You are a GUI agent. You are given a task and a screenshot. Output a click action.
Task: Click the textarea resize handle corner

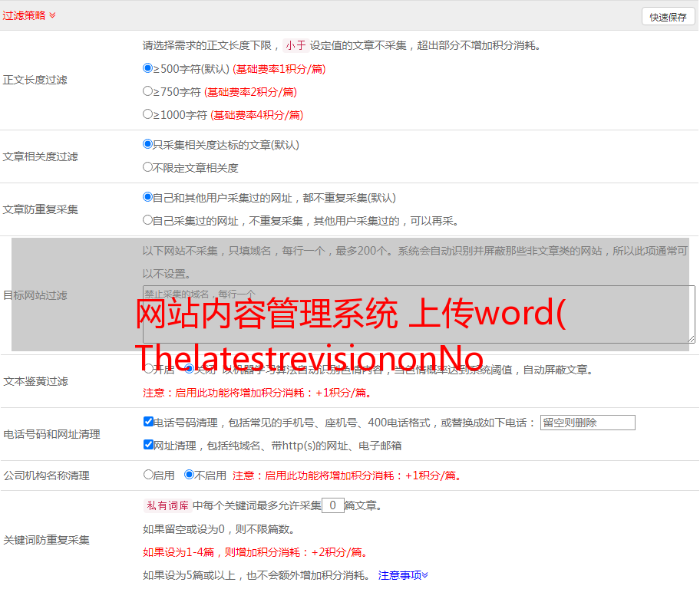coord(691,339)
